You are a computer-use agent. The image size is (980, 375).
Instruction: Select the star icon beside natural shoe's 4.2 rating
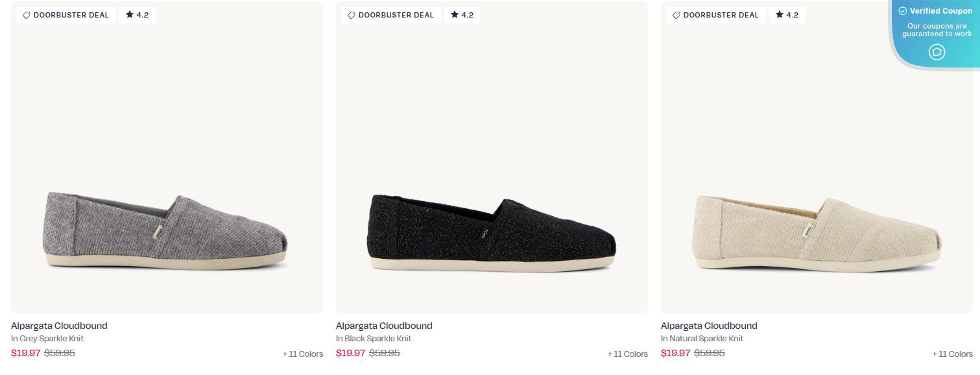pos(778,14)
